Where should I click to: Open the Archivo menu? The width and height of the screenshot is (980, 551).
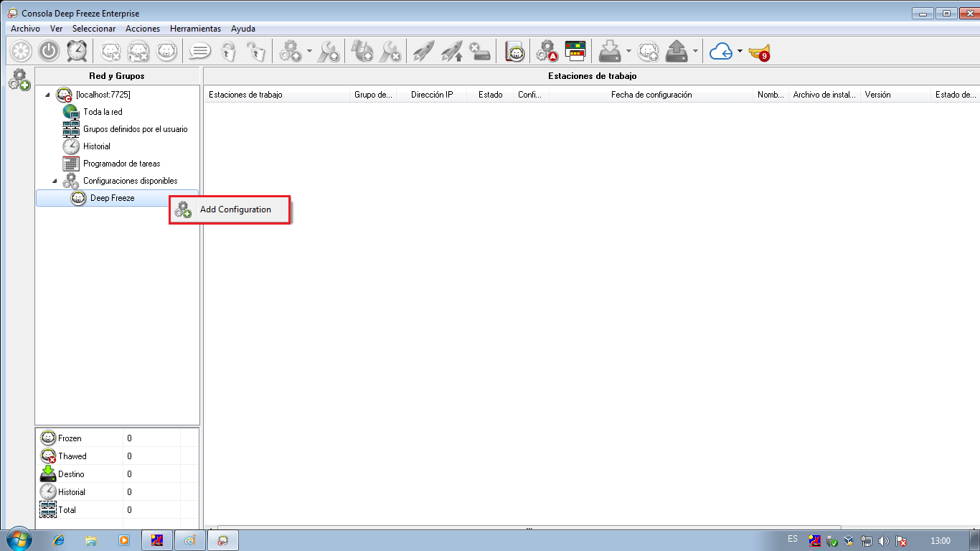point(25,29)
